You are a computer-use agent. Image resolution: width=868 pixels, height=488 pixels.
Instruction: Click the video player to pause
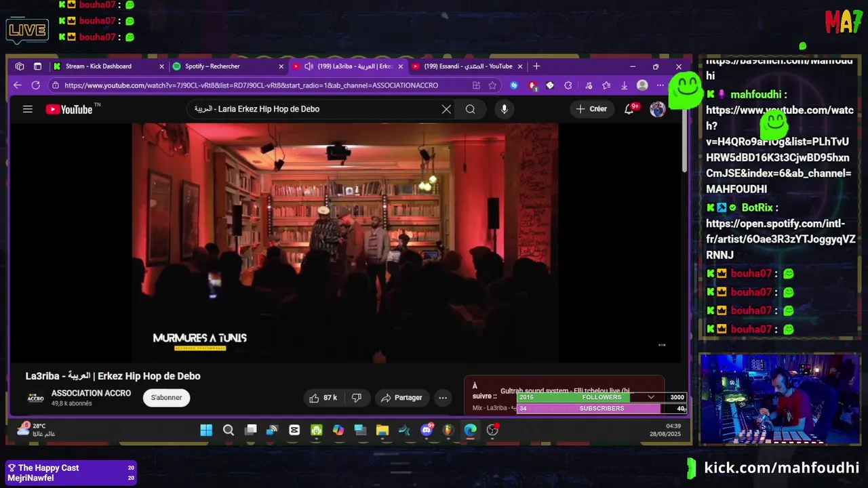(x=344, y=243)
